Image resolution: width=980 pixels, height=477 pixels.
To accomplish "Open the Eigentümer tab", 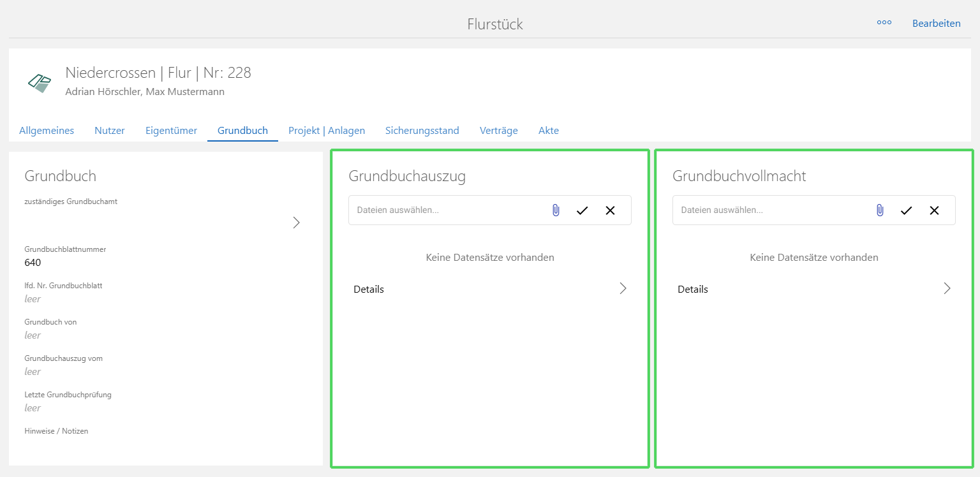I will coord(171,130).
